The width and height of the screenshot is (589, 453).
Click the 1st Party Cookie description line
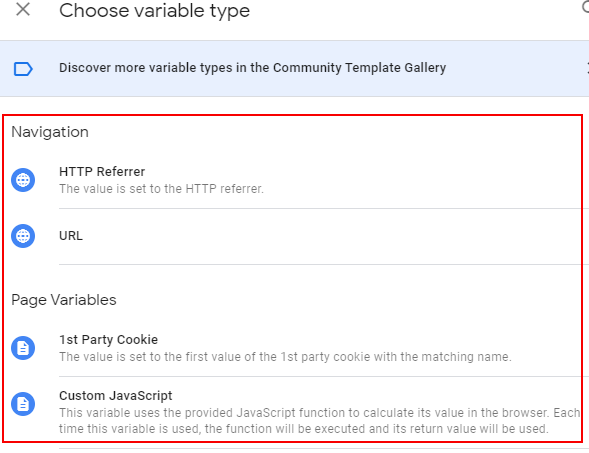coord(285,356)
